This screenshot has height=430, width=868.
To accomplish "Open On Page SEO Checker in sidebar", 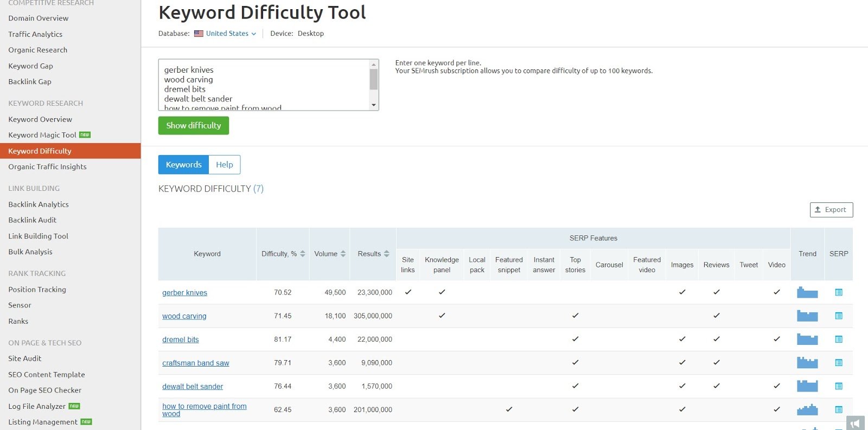I will pyautogui.click(x=44, y=390).
